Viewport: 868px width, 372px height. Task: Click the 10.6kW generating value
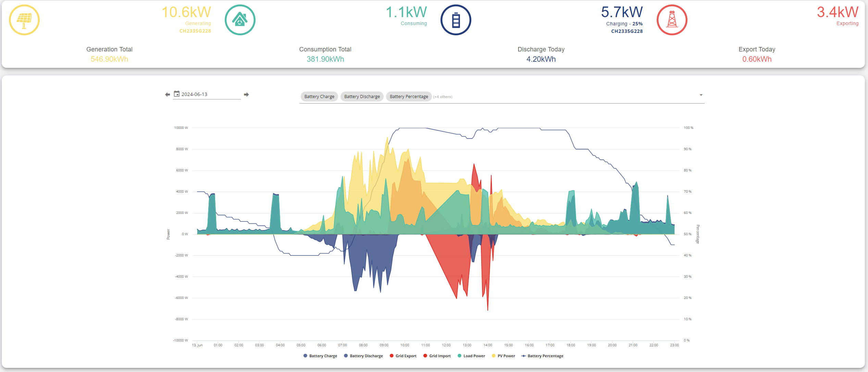point(186,12)
